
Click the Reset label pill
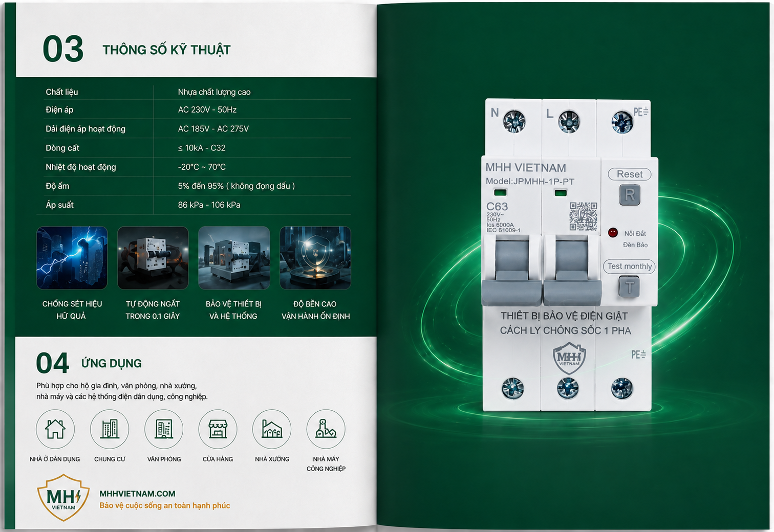tap(630, 174)
